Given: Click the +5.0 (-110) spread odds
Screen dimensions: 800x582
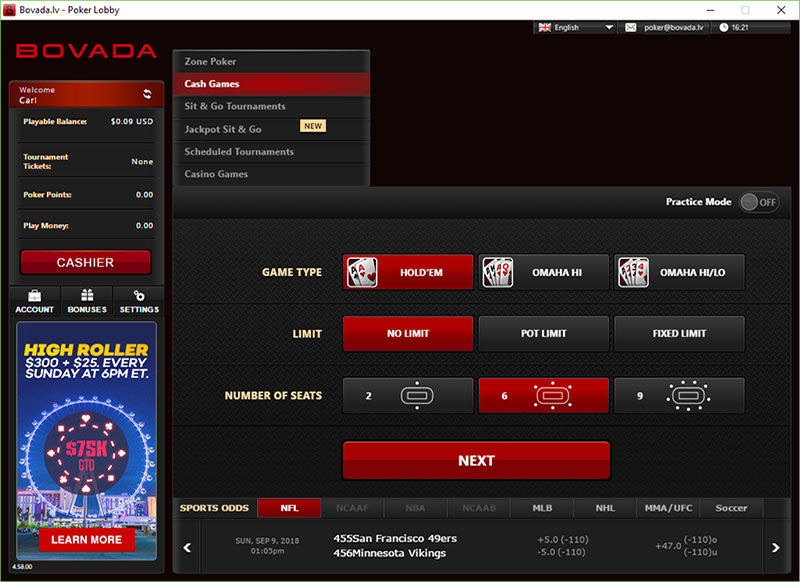Looking at the screenshot, I should coord(563,540).
